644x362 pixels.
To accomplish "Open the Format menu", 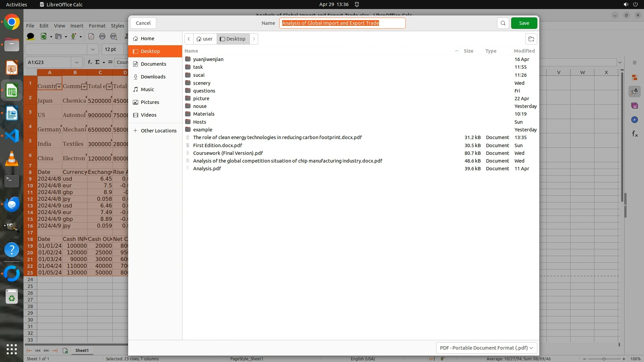I will 97,26.
